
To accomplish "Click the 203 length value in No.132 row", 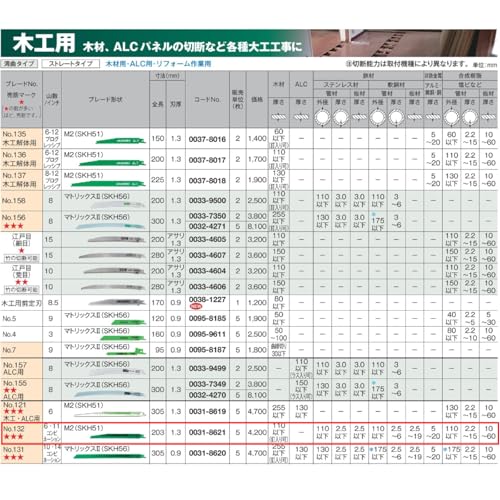I will (158, 432).
